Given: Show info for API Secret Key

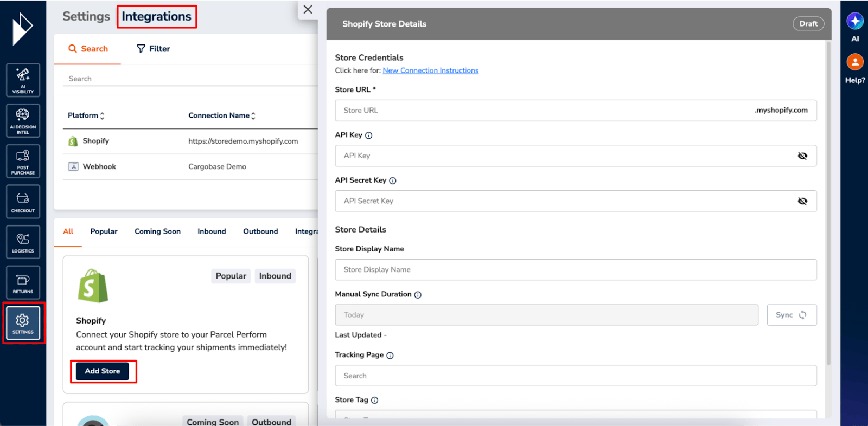Looking at the screenshot, I should [393, 181].
